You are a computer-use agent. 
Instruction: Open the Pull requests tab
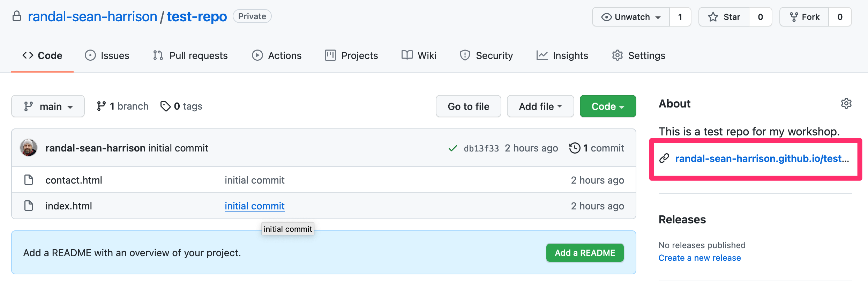(190, 55)
